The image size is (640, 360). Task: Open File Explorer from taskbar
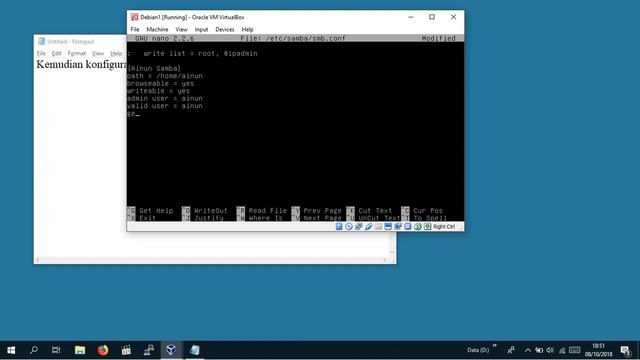(x=80, y=350)
